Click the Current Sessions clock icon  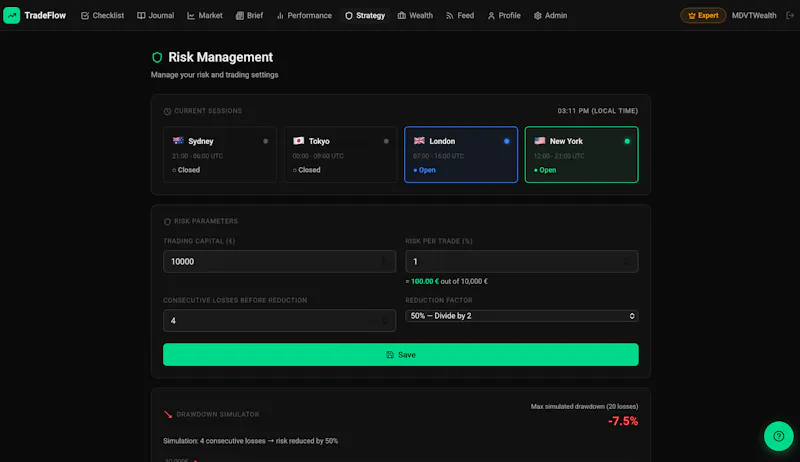[x=167, y=111]
